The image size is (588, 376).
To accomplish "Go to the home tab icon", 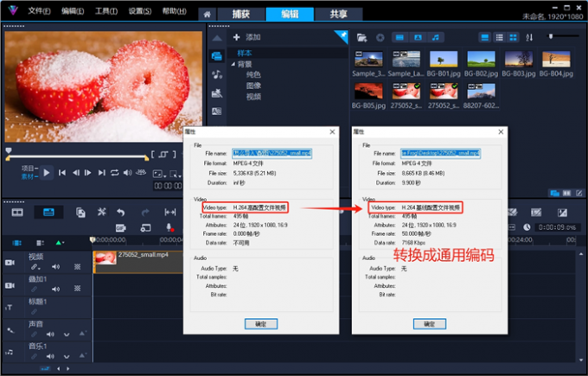I will [x=207, y=15].
